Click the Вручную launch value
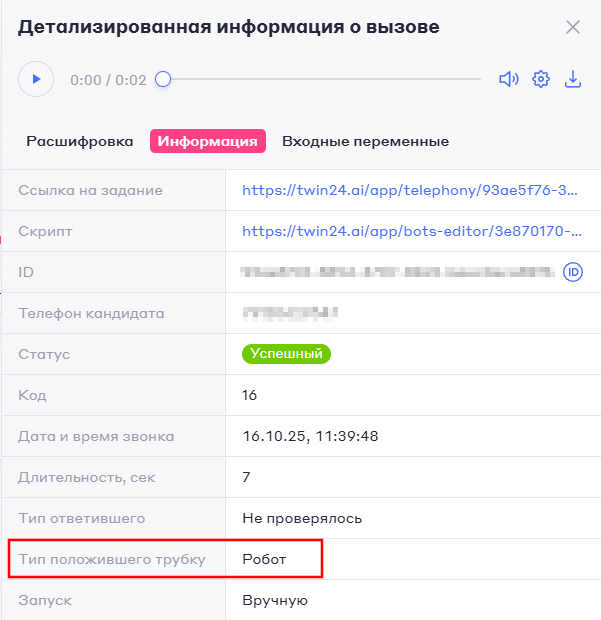This screenshot has width=601, height=620. pos(275,600)
